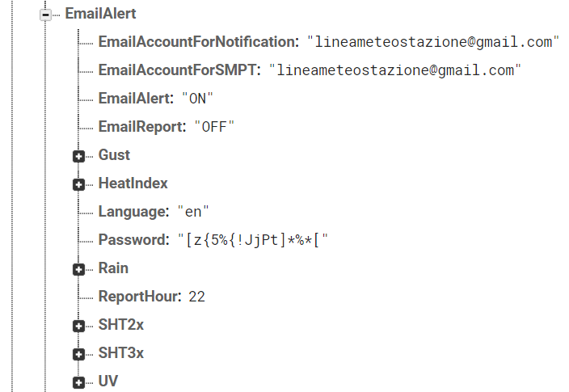
Task: Select the Gust key label
Action: click(114, 155)
